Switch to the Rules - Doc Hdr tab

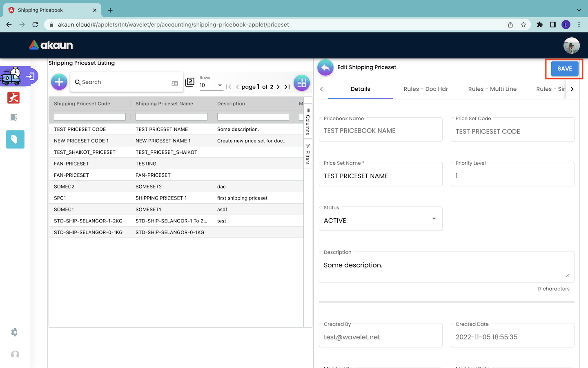425,89
